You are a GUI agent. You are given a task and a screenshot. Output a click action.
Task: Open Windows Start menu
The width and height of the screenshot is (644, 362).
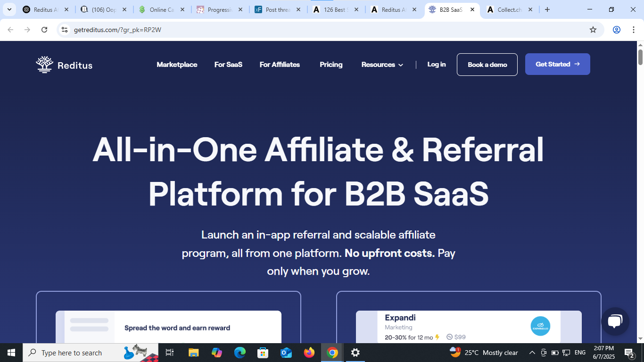coord(11,353)
